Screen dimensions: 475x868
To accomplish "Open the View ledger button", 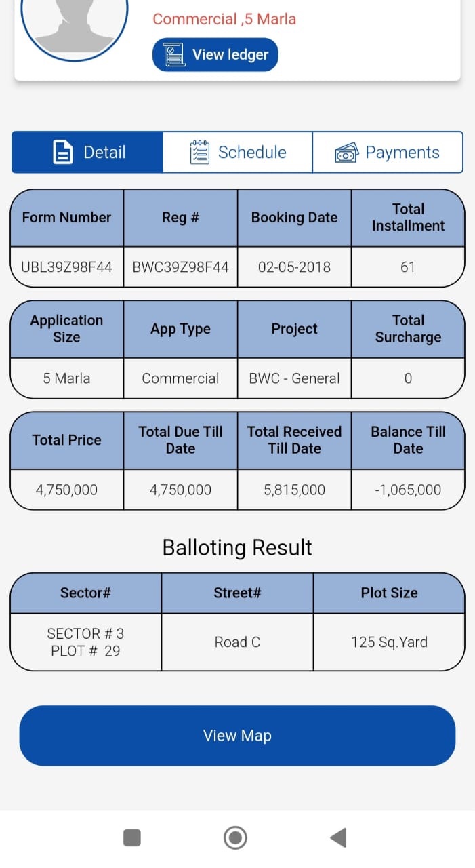I will click(x=215, y=55).
